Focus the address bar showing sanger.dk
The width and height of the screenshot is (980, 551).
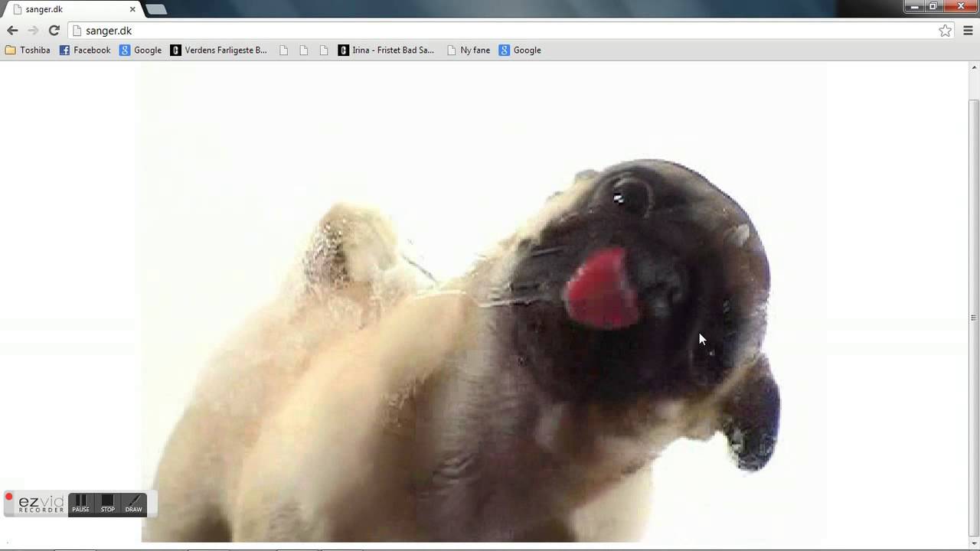(x=459, y=31)
